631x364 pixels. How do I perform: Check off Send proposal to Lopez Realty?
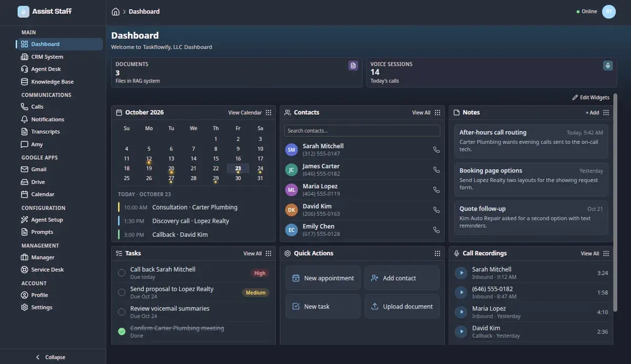tap(121, 292)
